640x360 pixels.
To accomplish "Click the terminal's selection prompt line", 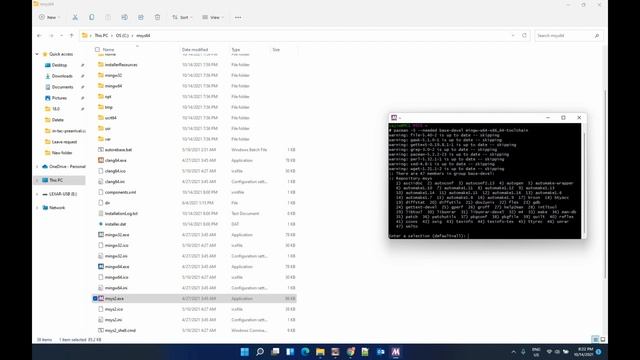I will [x=429, y=236].
